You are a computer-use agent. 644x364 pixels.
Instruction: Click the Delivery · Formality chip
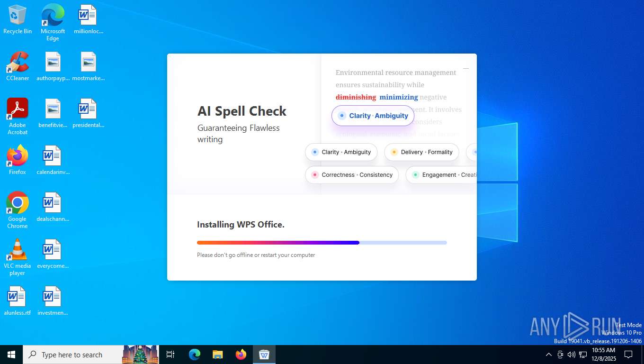(421, 152)
